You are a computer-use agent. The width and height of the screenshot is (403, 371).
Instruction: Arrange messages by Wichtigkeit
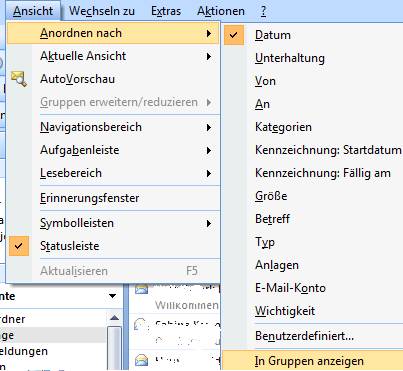pos(313,311)
